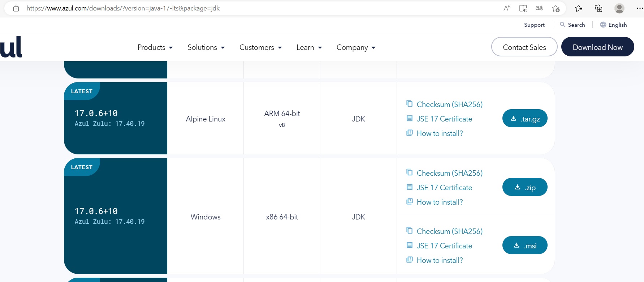Open Checksum (SHA256) for the .msi download

tap(450, 231)
